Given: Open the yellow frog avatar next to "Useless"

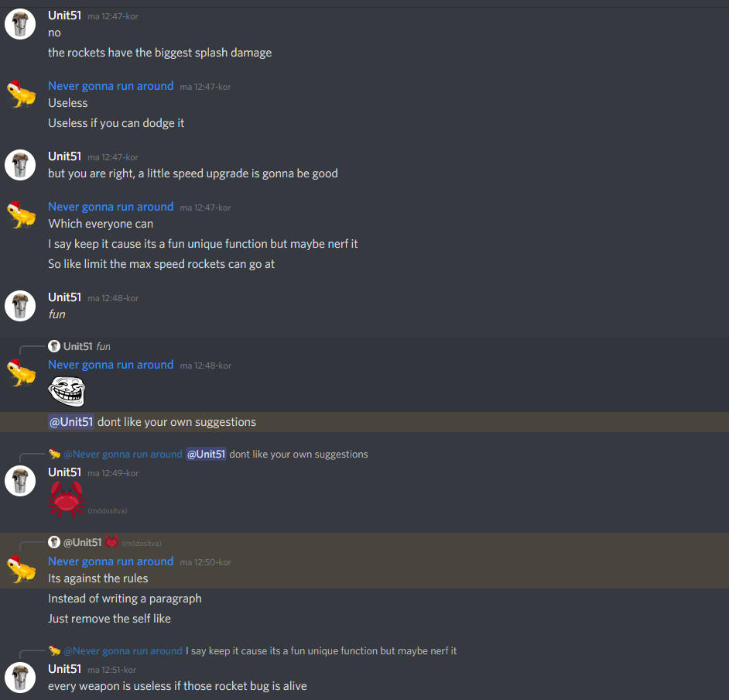Looking at the screenshot, I should coord(21,94).
